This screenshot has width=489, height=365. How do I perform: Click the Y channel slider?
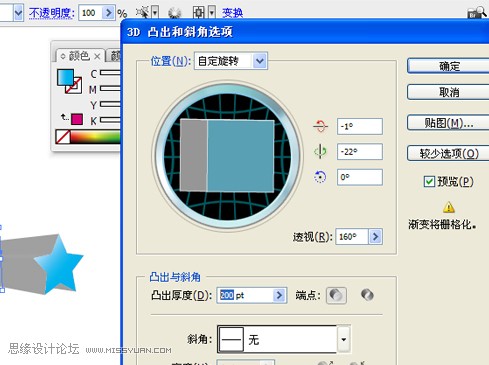click(x=110, y=104)
